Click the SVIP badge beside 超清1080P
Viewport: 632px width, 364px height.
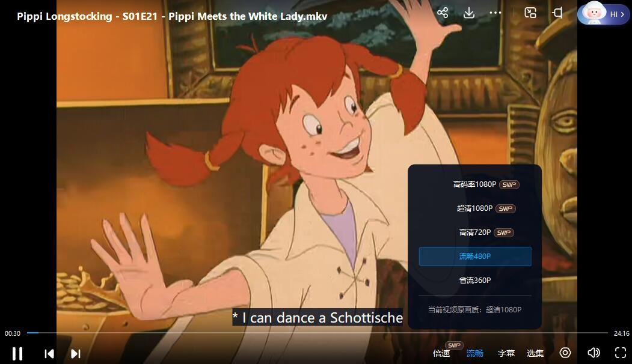tap(506, 208)
